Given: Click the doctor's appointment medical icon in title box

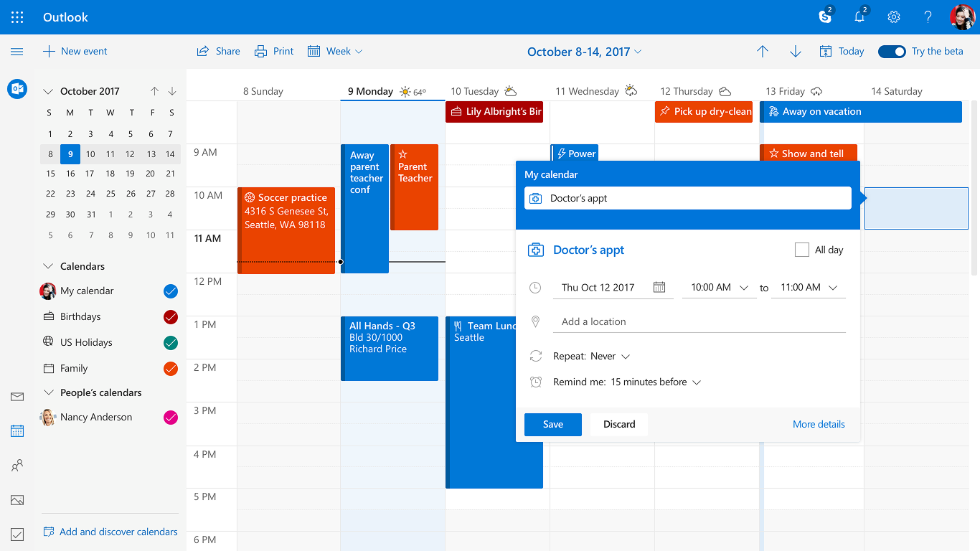Looking at the screenshot, I should [x=536, y=199].
